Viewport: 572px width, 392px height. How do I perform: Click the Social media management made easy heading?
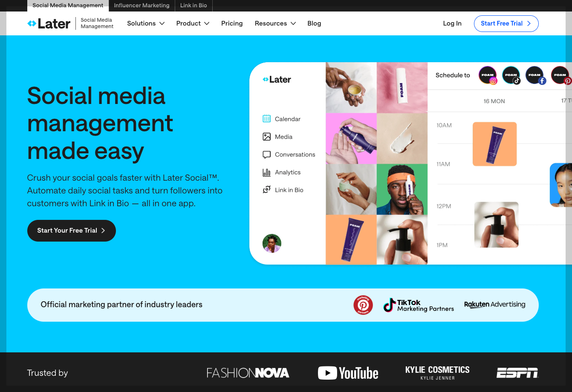(x=101, y=123)
